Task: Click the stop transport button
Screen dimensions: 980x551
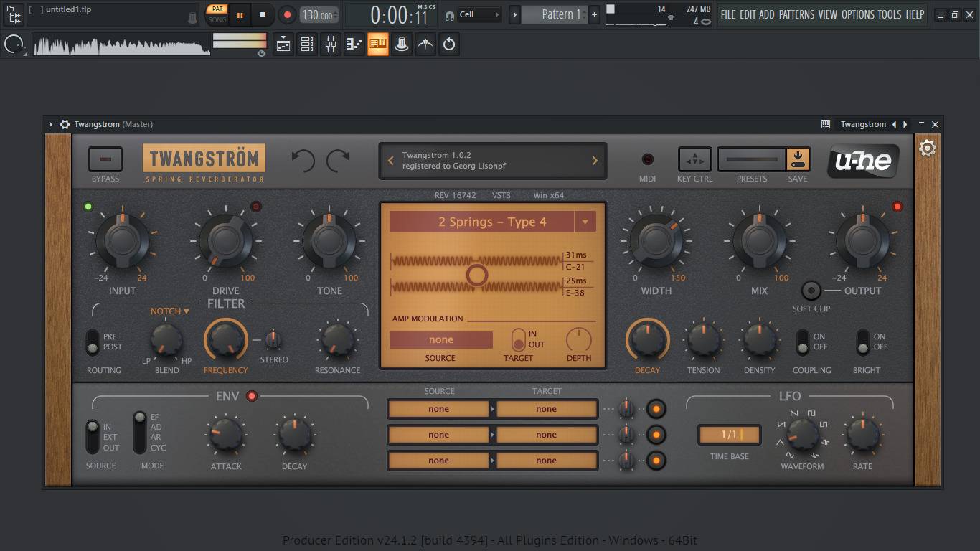Action: tap(263, 14)
